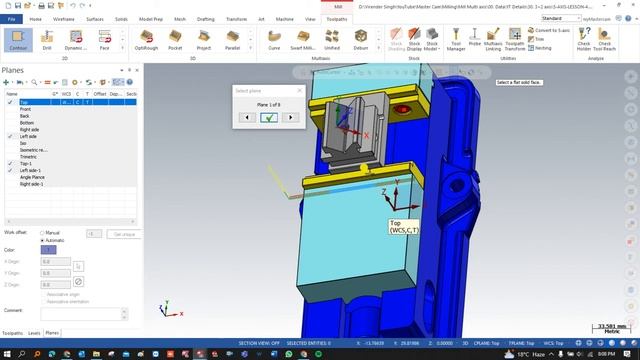Select the Probe utility
This screenshot has width=640, height=360.
pos(474,38)
